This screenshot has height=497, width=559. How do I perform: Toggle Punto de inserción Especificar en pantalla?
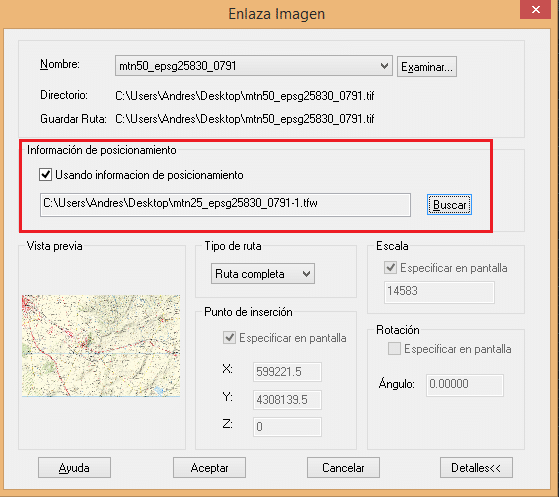(x=229, y=337)
